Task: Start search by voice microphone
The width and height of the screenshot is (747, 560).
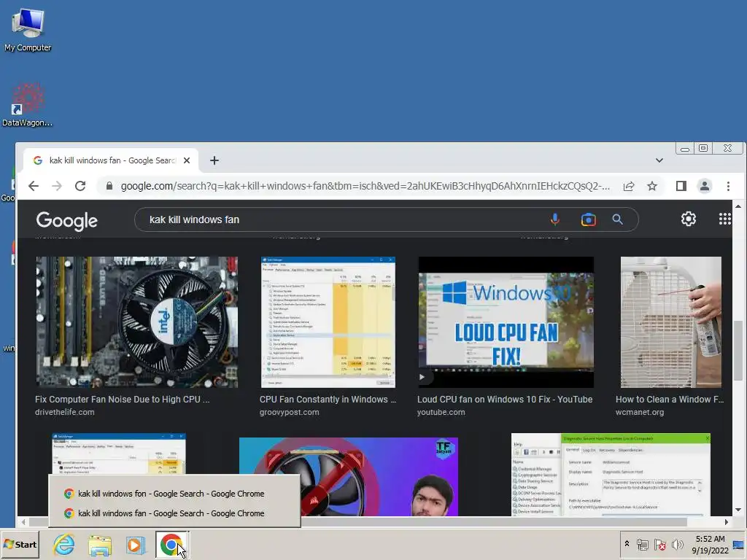Action: 555,219
